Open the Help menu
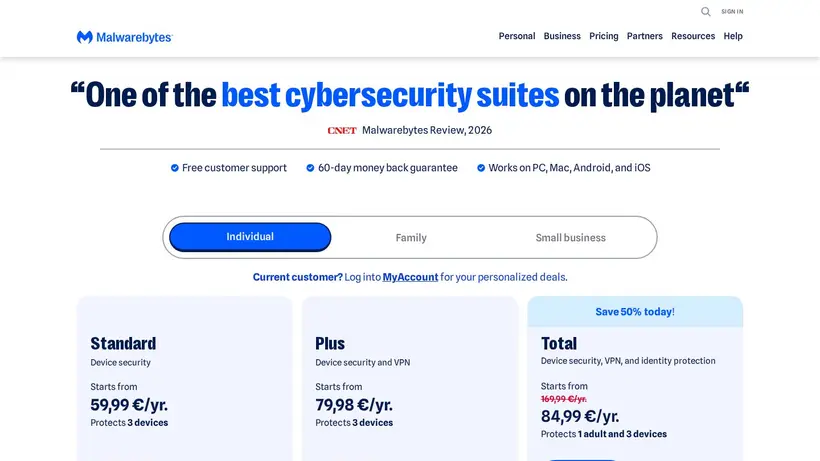The height and width of the screenshot is (461, 820). 733,36
